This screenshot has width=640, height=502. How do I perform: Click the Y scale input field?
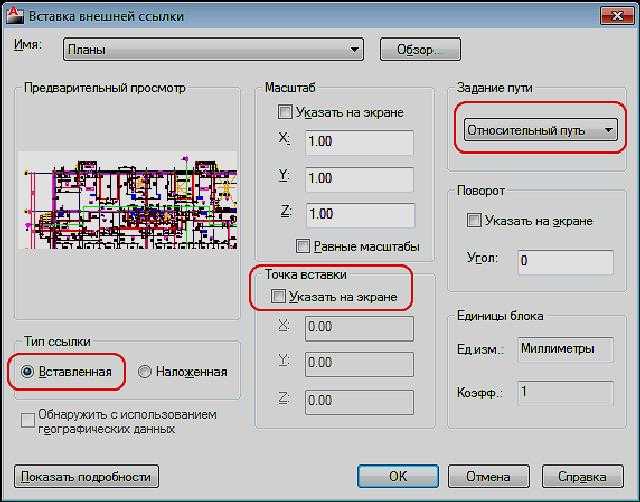pyautogui.click(x=359, y=178)
